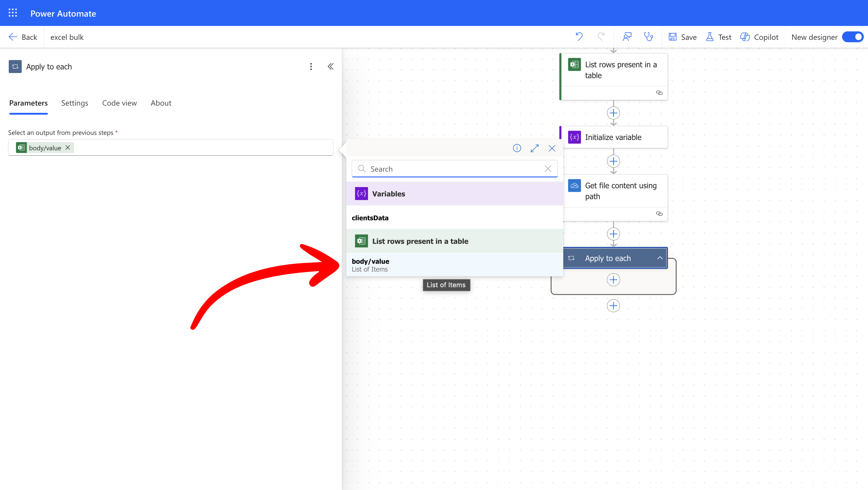Collapse the left parameters panel
The height and width of the screenshot is (490, 868).
pos(330,66)
